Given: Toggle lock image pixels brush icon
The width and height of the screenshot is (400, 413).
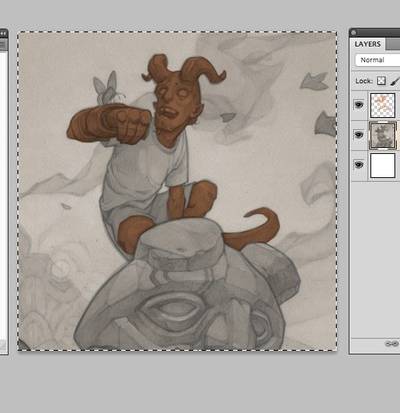Looking at the screenshot, I should pyautogui.click(x=395, y=81).
